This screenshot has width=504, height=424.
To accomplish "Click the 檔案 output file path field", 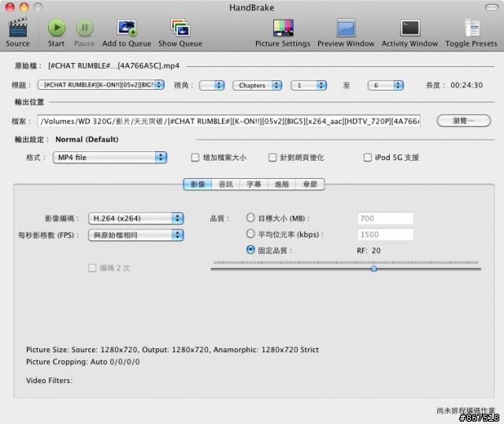I will [228, 121].
